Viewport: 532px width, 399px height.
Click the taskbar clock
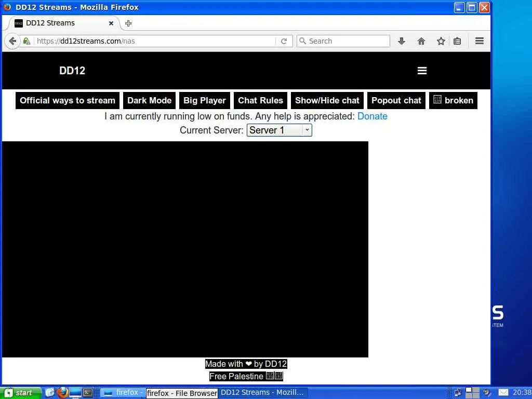click(x=522, y=393)
